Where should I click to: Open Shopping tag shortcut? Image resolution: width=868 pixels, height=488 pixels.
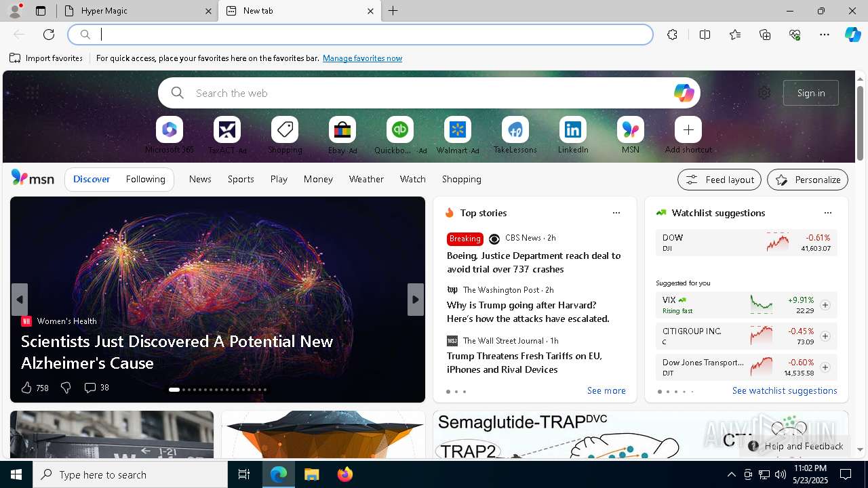[x=285, y=136]
